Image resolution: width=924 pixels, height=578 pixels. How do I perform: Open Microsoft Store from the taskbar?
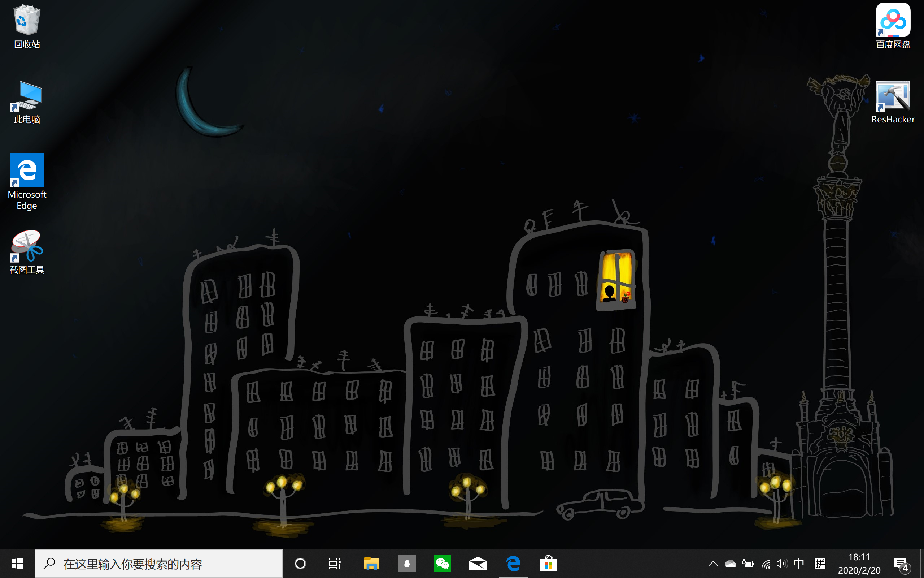(548, 564)
